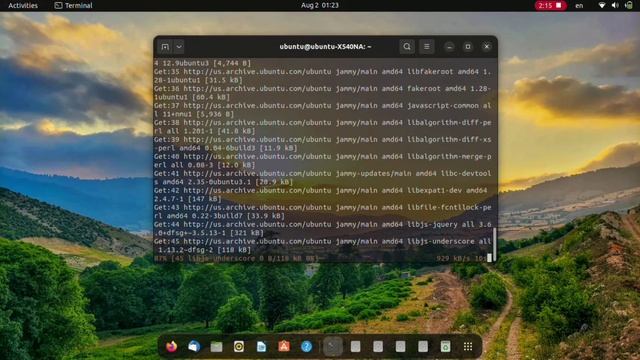640x360 pixels.
Task: Close the terminal window
Action: click(487, 47)
